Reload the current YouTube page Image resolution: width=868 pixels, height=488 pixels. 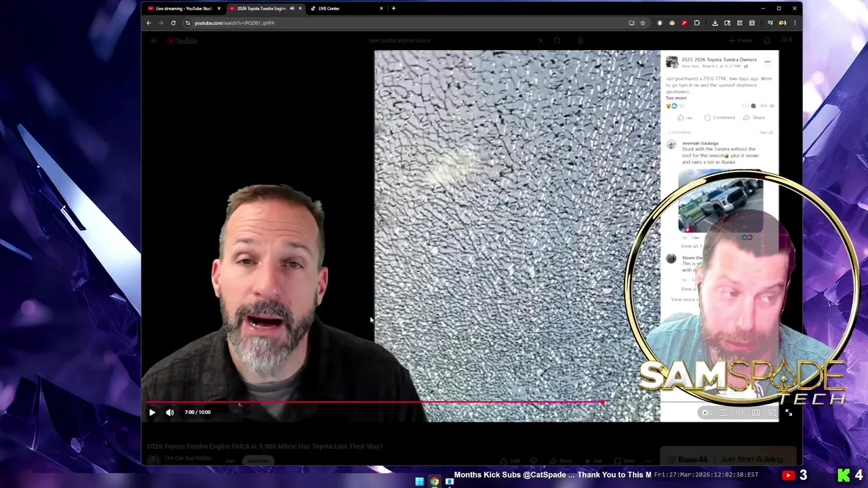[x=173, y=23]
